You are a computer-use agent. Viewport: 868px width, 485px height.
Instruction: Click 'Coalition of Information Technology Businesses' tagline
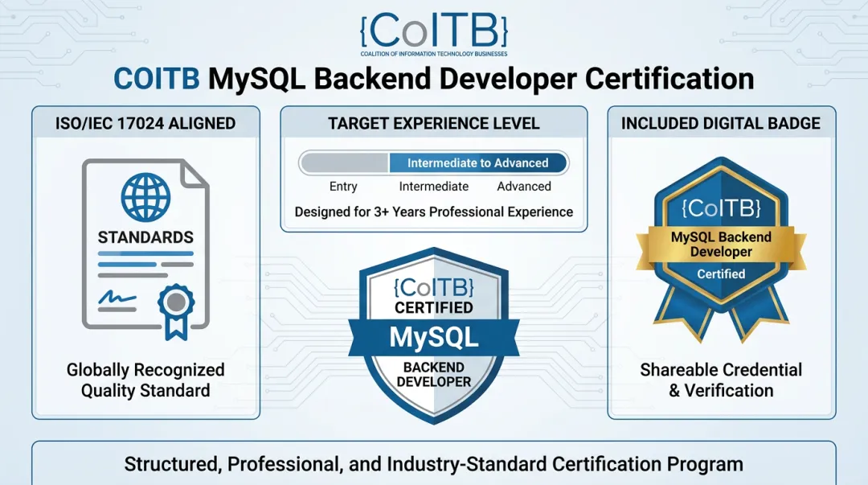point(433,54)
